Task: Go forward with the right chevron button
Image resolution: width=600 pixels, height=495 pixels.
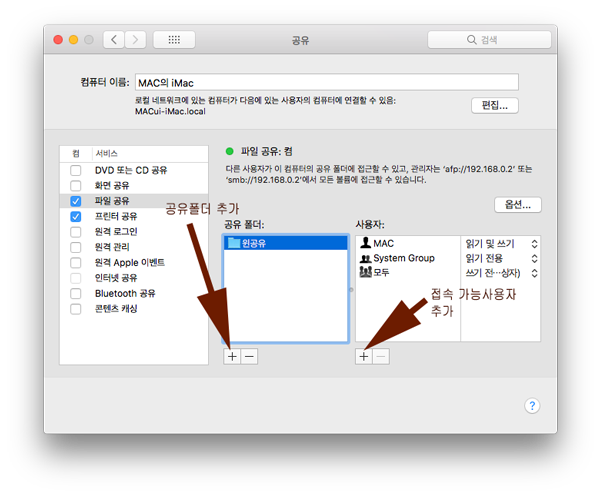Action: pyautogui.click(x=135, y=40)
